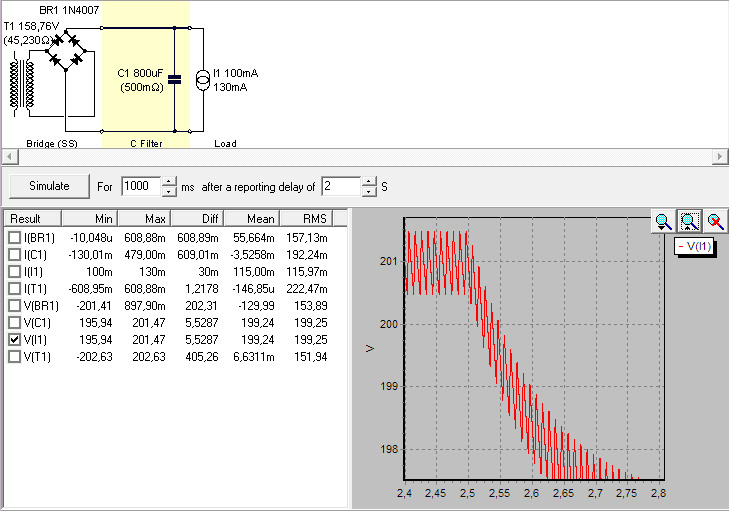The image size is (730, 511).
Task: Click the V(I1) graph legend entry
Action: click(x=695, y=246)
